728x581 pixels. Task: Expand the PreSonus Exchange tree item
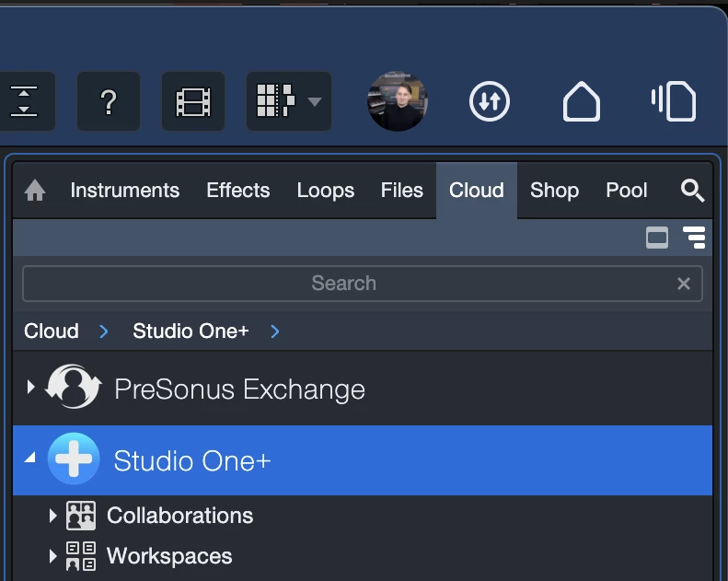[30, 388]
